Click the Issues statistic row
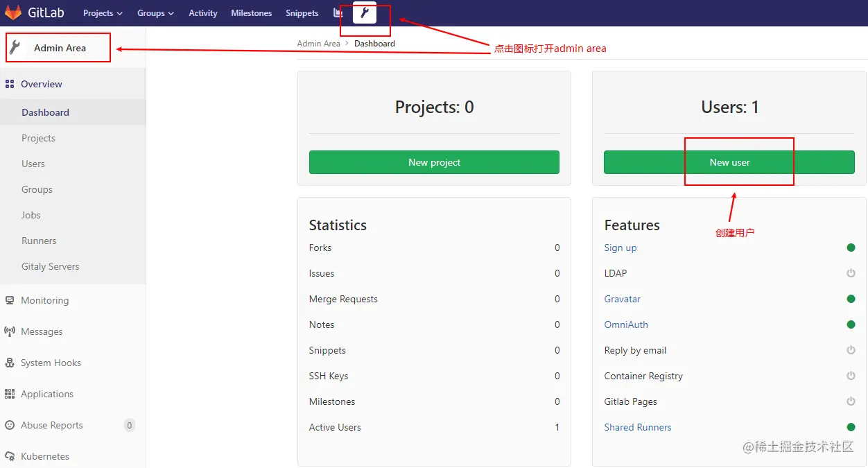The height and width of the screenshot is (468, 868). point(434,273)
